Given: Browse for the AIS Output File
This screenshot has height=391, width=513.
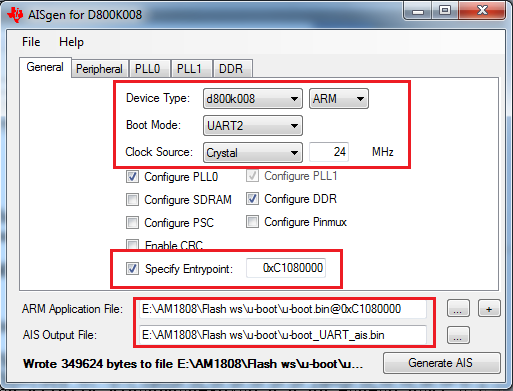Looking at the screenshot, I should 458,335.
